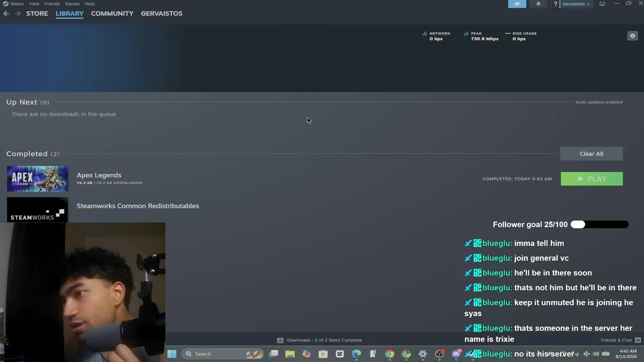Click the Auto-updates enabled label

599,102
